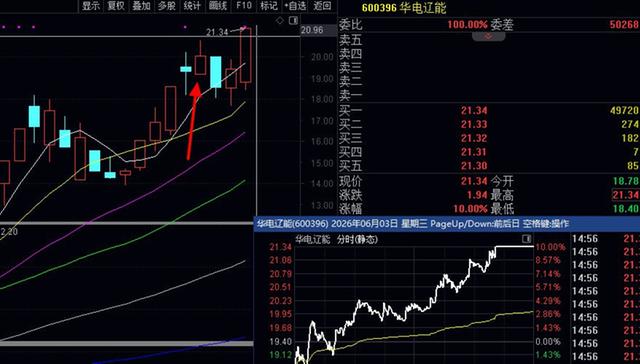Open the 显示 toolbar menu
Screen dimensions: 640x364
91,6
